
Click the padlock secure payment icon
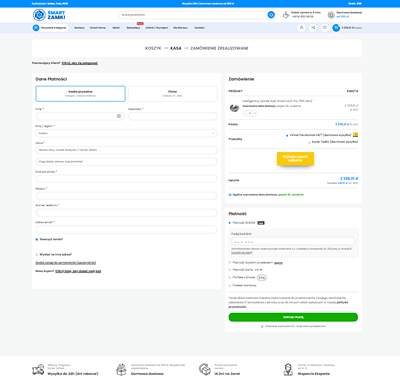pos(262,326)
